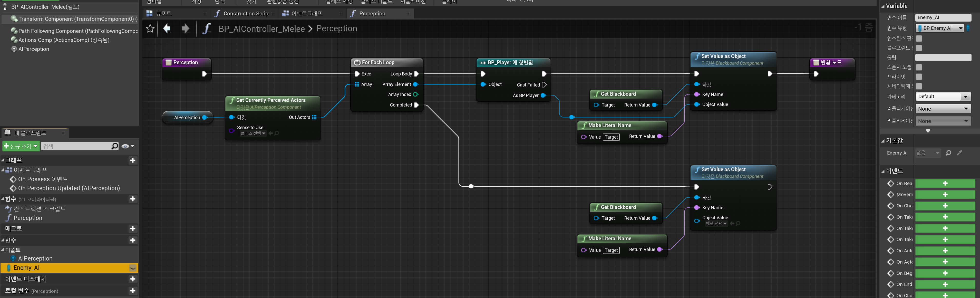Enable the 프라이빗 checkbox

pos(919,76)
